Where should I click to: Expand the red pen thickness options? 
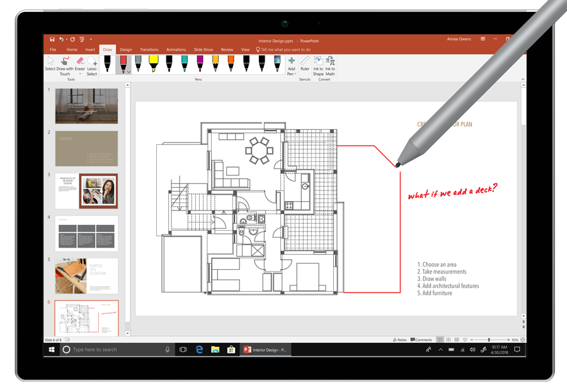(128, 71)
